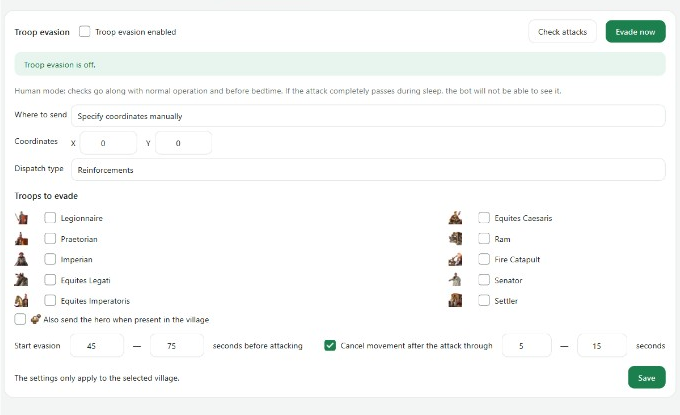680x415 pixels.
Task: Edit start evasion maximum seconds field 75
Action: point(177,346)
